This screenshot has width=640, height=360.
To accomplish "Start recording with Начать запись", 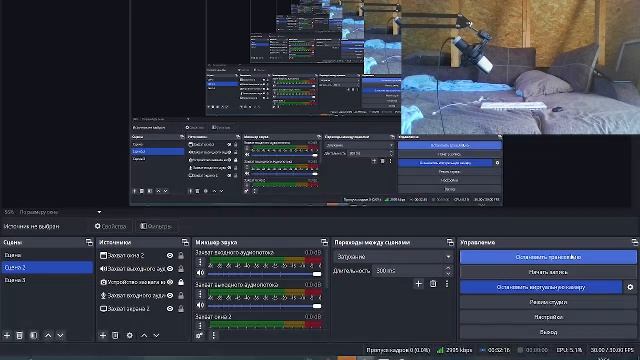I will tap(548, 272).
